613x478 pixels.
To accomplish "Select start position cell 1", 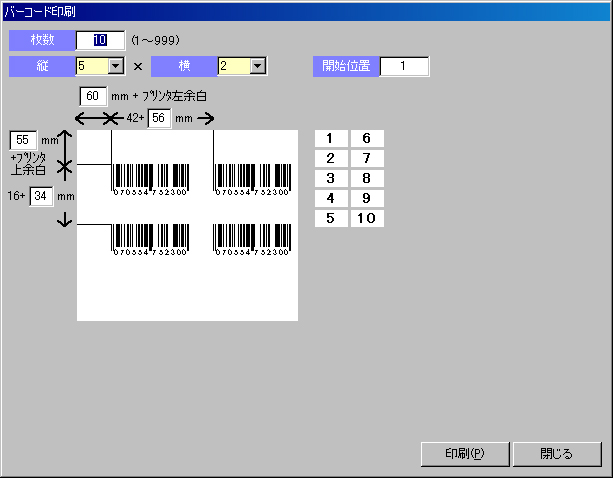I will [x=331, y=138].
